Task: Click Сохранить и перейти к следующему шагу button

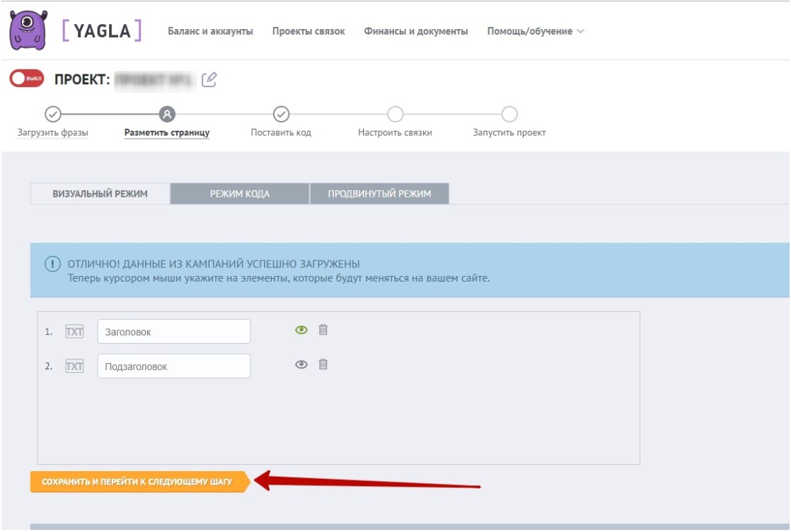Action: click(x=137, y=482)
